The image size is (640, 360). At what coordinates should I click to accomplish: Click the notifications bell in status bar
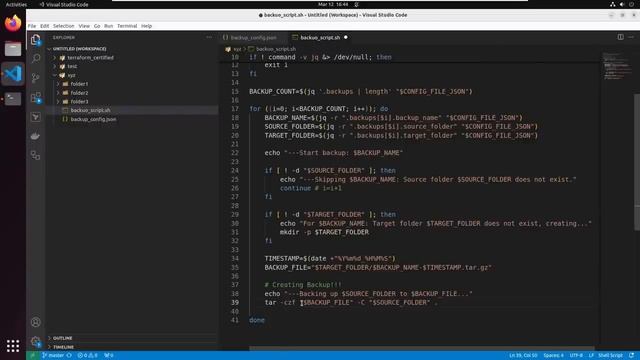pyautogui.click(x=631, y=355)
